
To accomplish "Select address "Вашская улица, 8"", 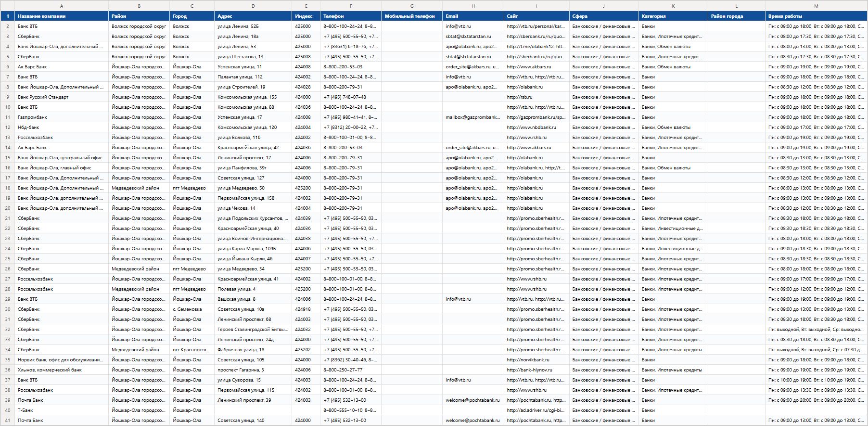I will [x=253, y=299].
